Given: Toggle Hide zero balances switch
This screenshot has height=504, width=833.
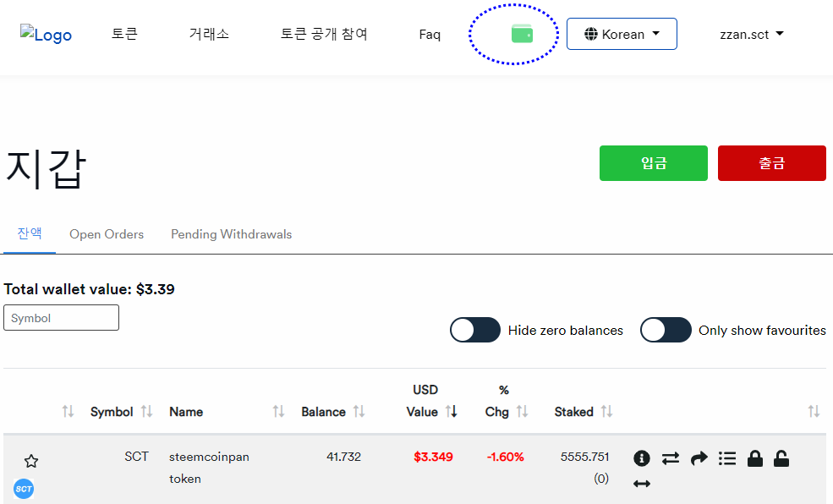Looking at the screenshot, I should coord(475,331).
